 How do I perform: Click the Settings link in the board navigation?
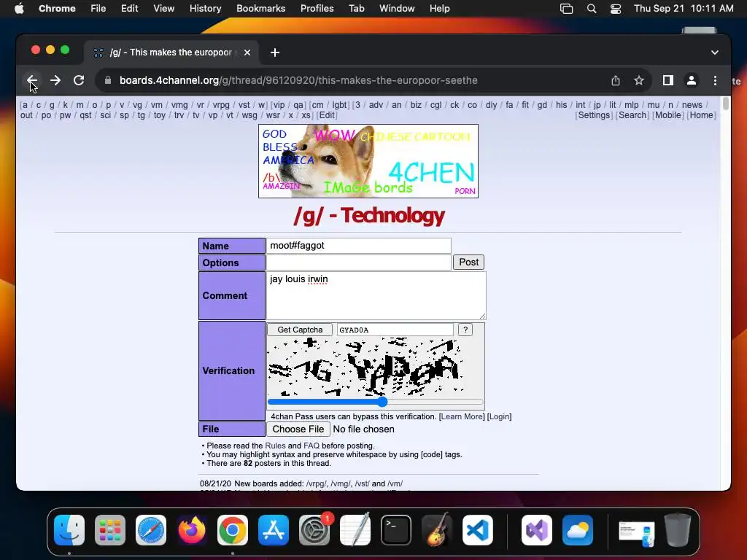point(594,115)
